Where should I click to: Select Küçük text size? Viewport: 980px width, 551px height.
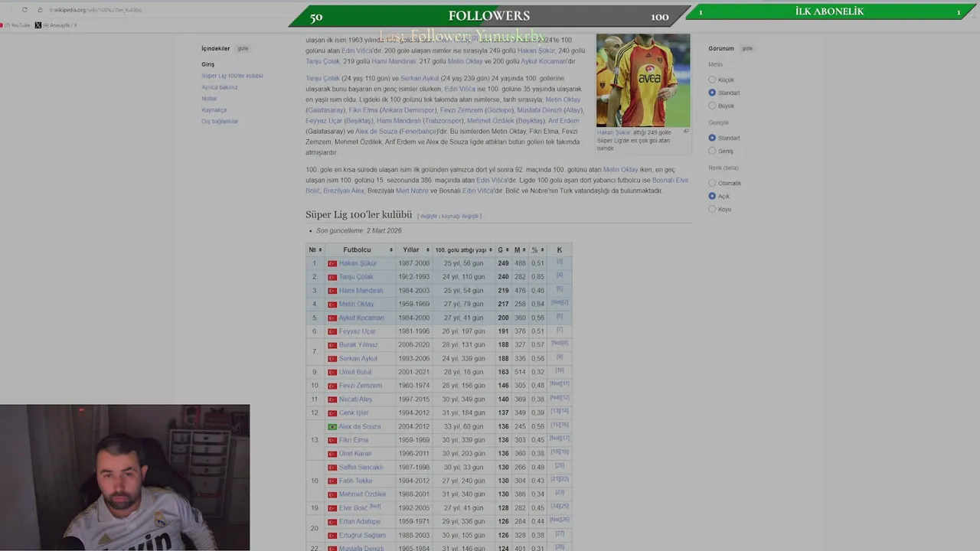(x=712, y=80)
